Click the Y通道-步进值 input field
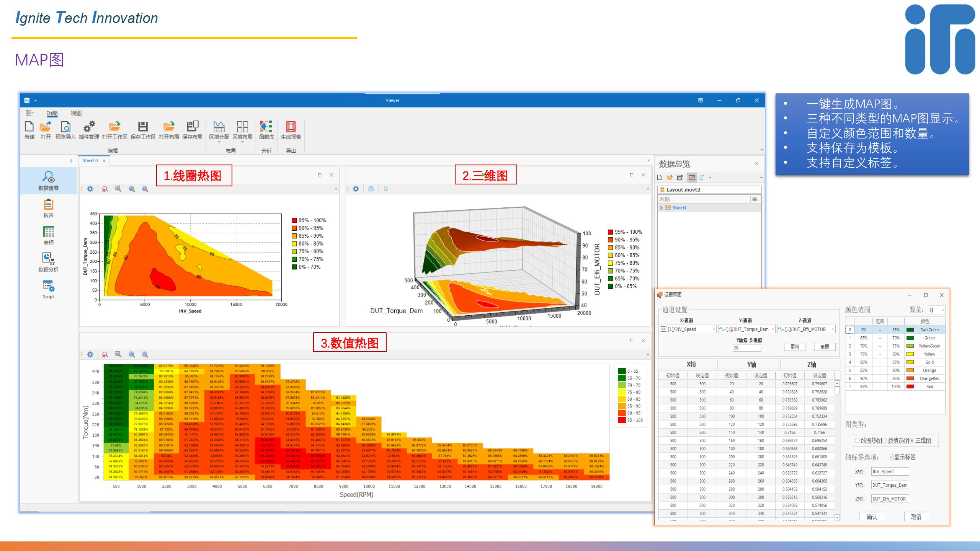The width and height of the screenshot is (980, 551). 747,348
